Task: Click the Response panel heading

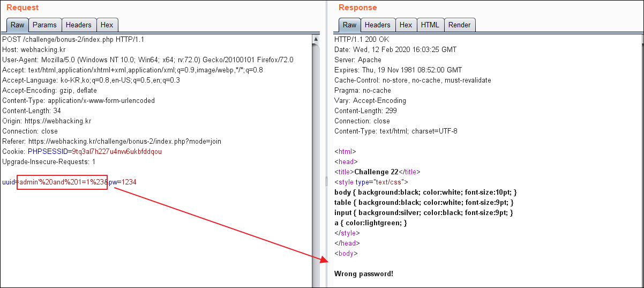Action: point(358,8)
